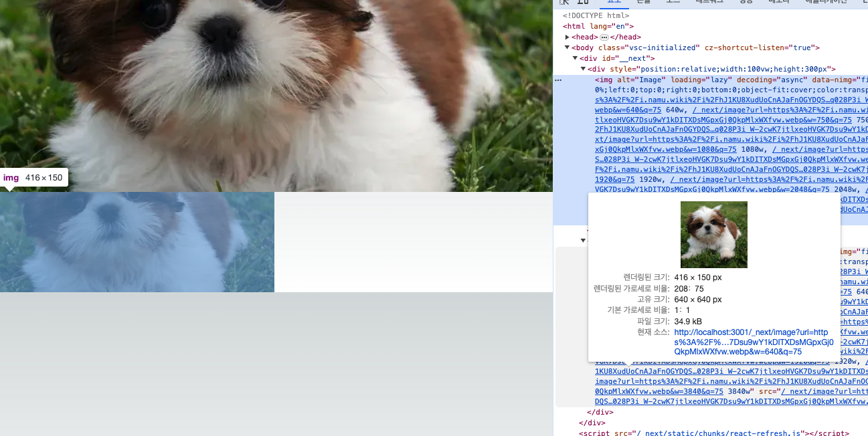
Task: Collapse the div id="__next" node
Action: pos(576,58)
